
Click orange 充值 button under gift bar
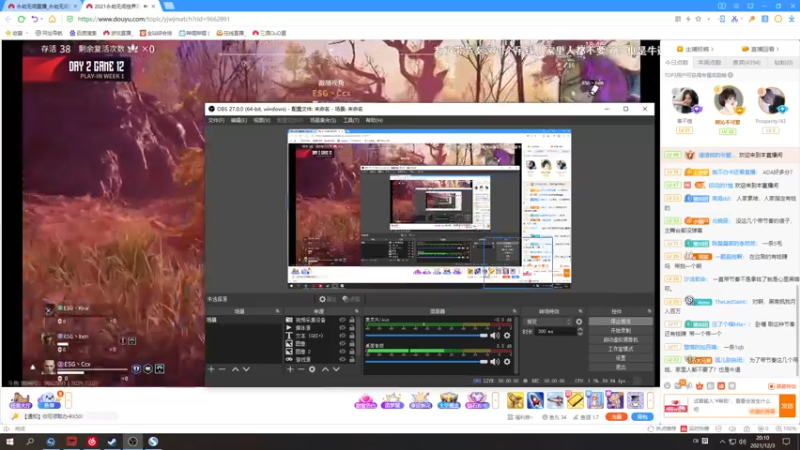pos(616,417)
